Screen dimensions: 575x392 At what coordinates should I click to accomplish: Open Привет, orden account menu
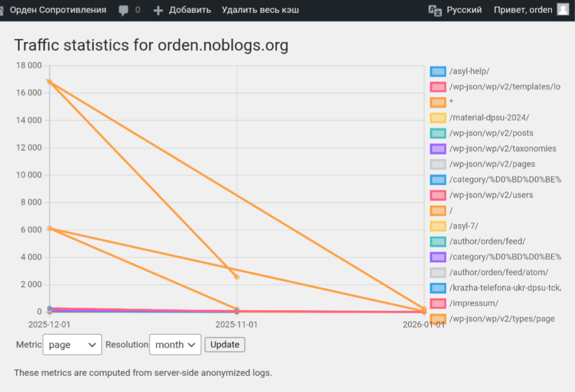pos(523,10)
